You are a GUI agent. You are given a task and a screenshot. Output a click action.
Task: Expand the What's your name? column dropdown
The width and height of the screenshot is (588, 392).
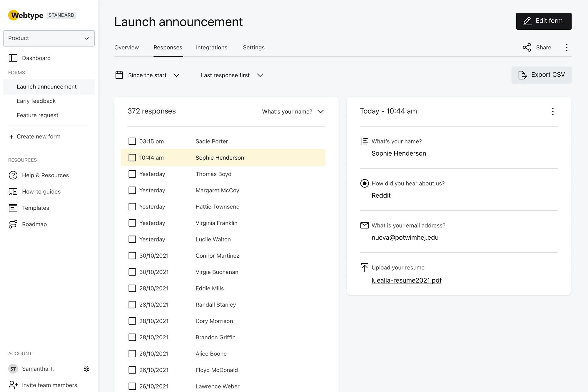pyautogui.click(x=293, y=111)
